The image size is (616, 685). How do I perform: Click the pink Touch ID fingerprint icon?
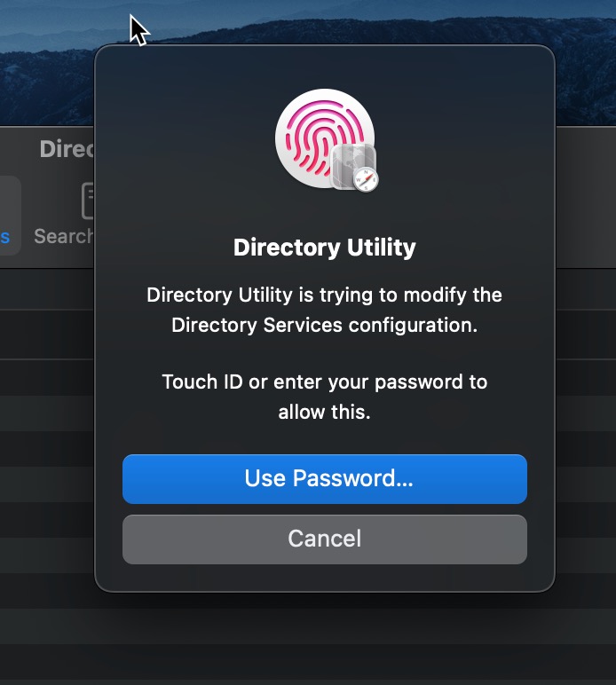click(324, 138)
